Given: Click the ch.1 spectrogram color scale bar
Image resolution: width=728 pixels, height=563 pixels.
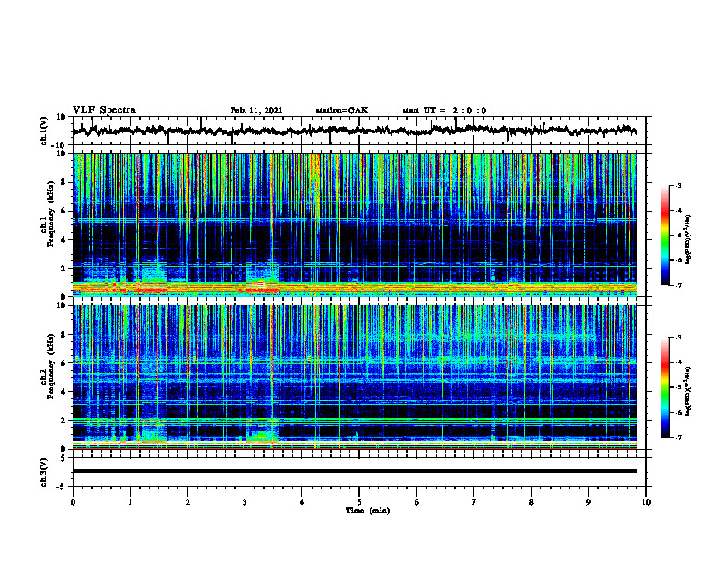Looking at the screenshot, I should click(x=665, y=236).
